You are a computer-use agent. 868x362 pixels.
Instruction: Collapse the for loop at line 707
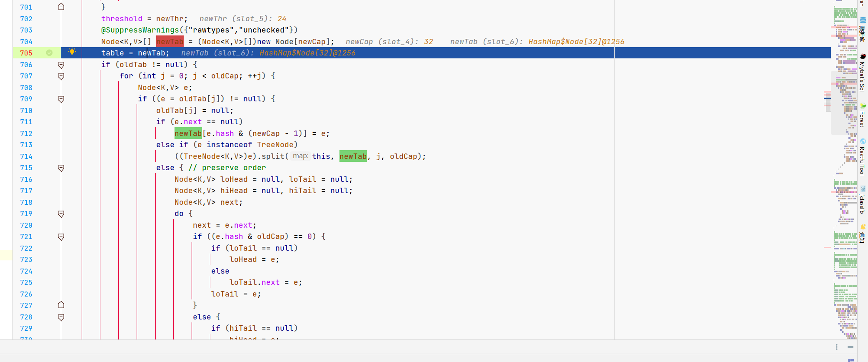61,76
